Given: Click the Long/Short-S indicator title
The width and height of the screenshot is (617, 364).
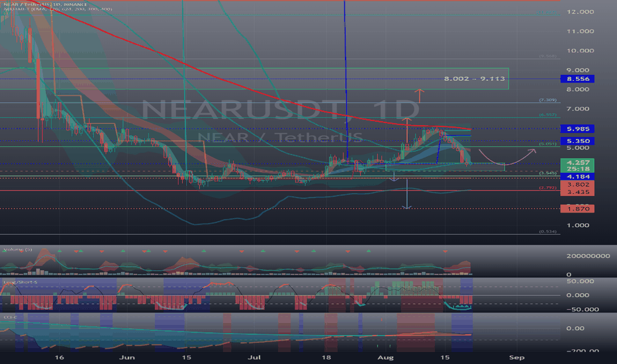Looking at the screenshot, I should coord(20,282).
